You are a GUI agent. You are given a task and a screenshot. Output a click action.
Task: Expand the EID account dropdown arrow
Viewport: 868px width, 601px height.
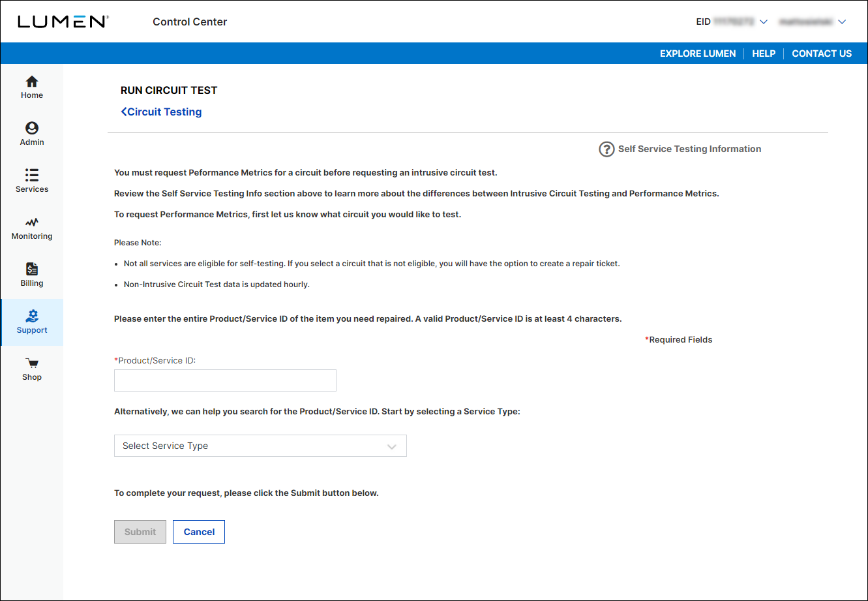pos(764,22)
